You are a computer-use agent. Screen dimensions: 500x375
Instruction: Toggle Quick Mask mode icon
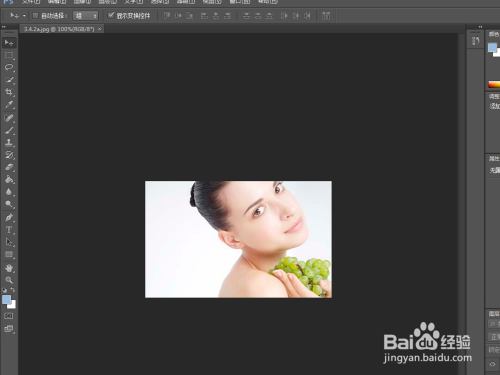(x=9, y=316)
